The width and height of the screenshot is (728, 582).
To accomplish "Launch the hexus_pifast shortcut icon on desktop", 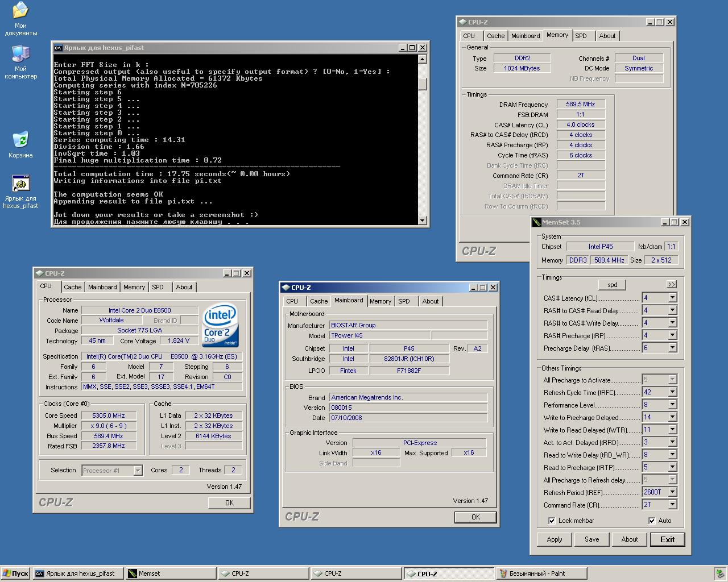I will coord(20,184).
